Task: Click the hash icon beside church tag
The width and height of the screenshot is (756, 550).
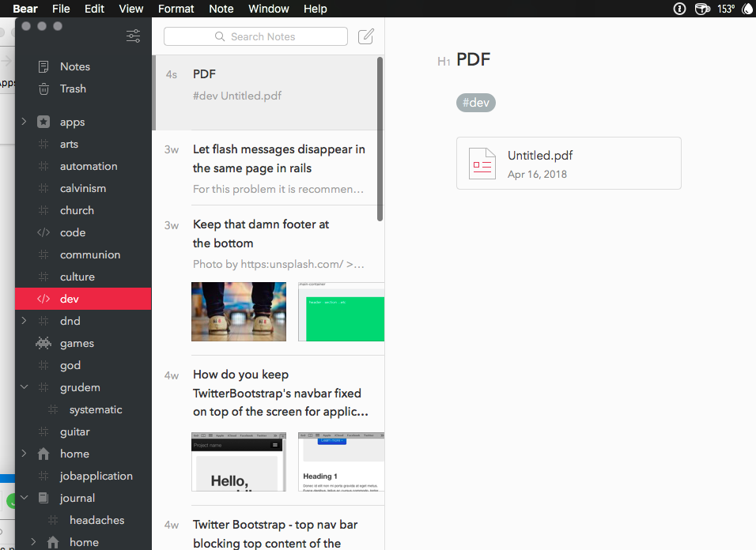Action: coord(43,210)
